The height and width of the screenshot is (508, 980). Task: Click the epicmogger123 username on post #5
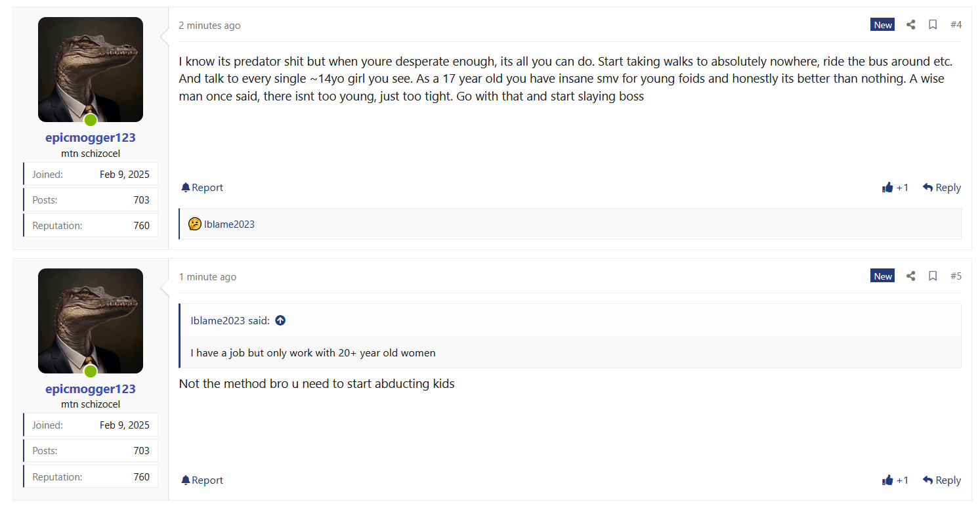point(91,389)
